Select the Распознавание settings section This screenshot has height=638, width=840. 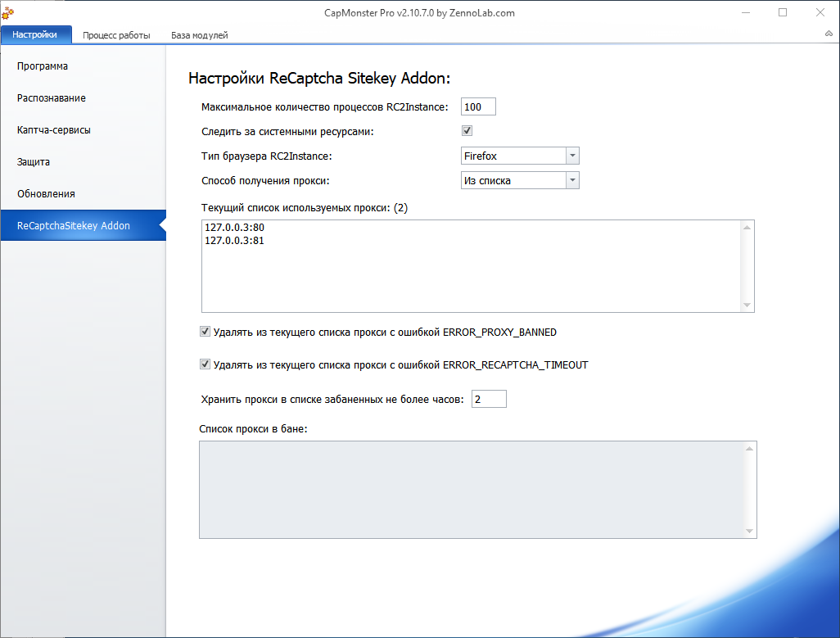[x=52, y=98]
